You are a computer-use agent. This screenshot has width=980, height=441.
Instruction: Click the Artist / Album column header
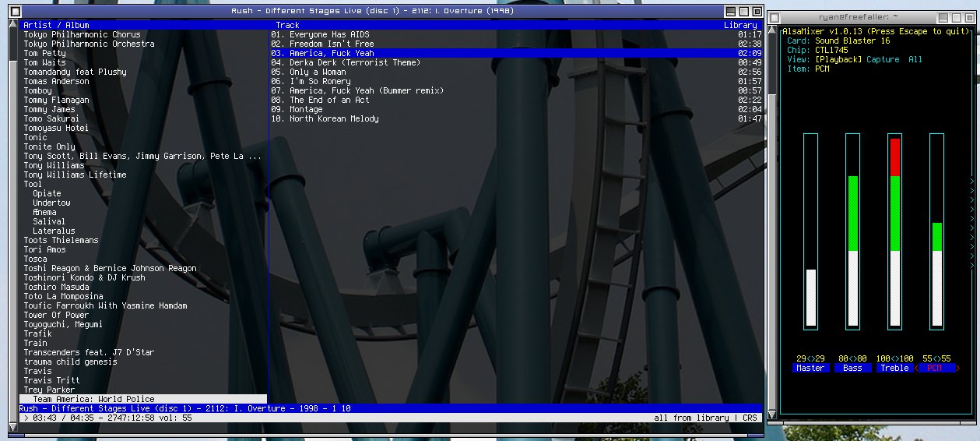(56, 25)
